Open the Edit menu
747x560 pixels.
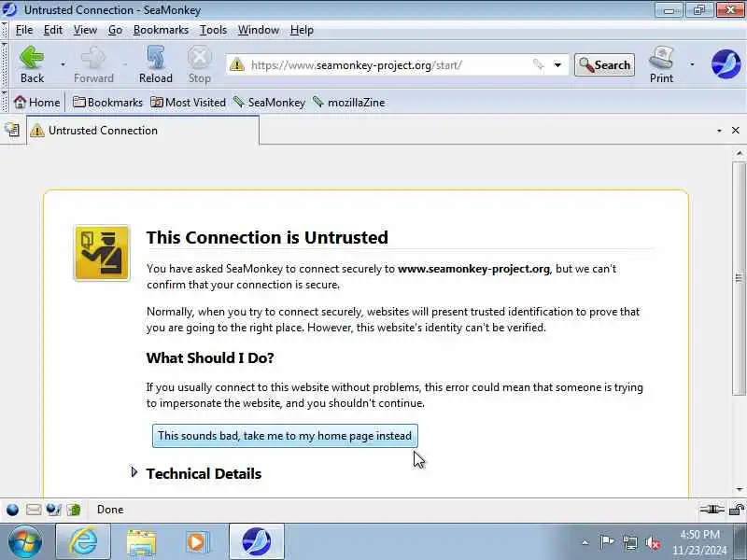pyautogui.click(x=53, y=30)
